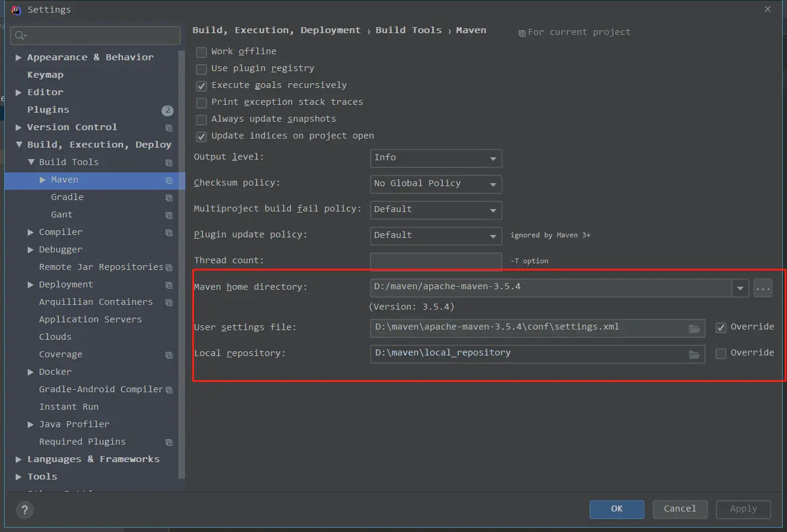
Task: Open the Maven home directory dropdown arrow
Action: pyautogui.click(x=741, y=288)
